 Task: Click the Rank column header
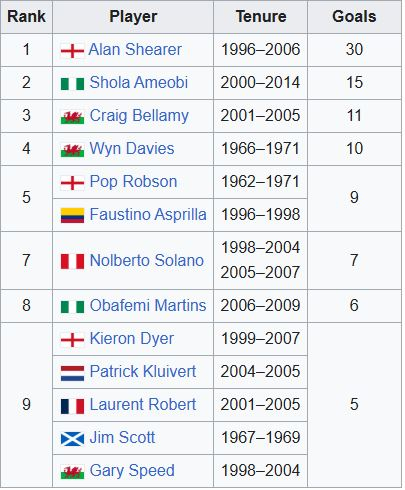(x=26, y=17)
